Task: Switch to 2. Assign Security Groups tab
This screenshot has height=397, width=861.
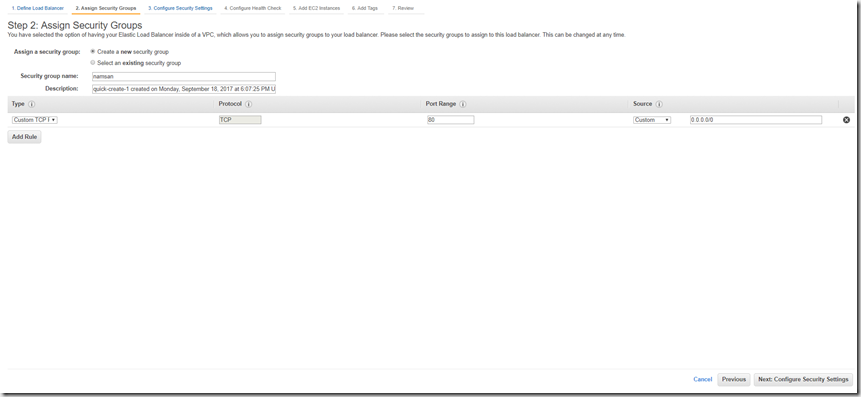Action: 106,8
